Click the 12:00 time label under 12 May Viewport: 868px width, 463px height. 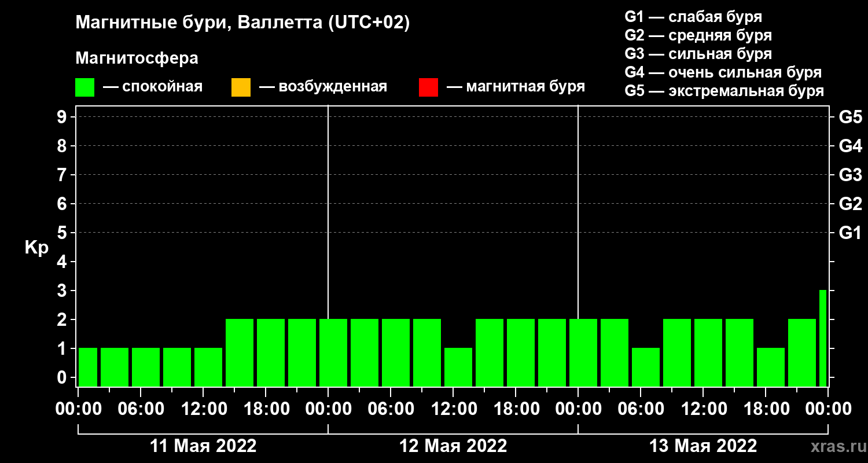pyautogui.click(x=453, y=409)
